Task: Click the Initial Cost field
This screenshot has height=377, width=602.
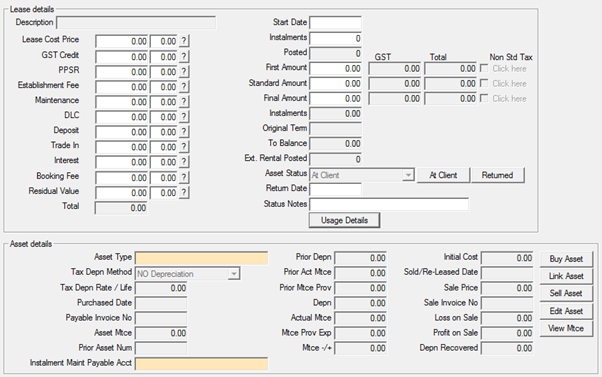Action: [x=507, y=258]
